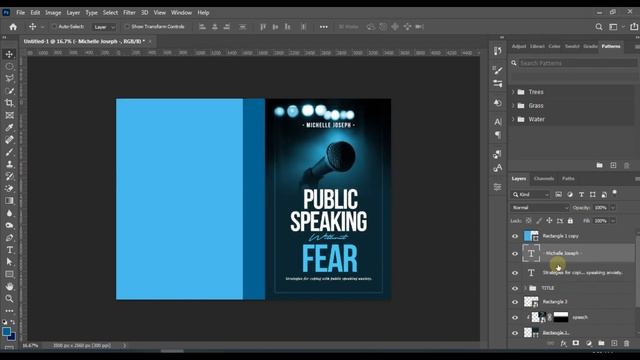The width and height of the screenshot is (640, 360).
Task: Select the Zoom tool
Action: pos(9,299)
